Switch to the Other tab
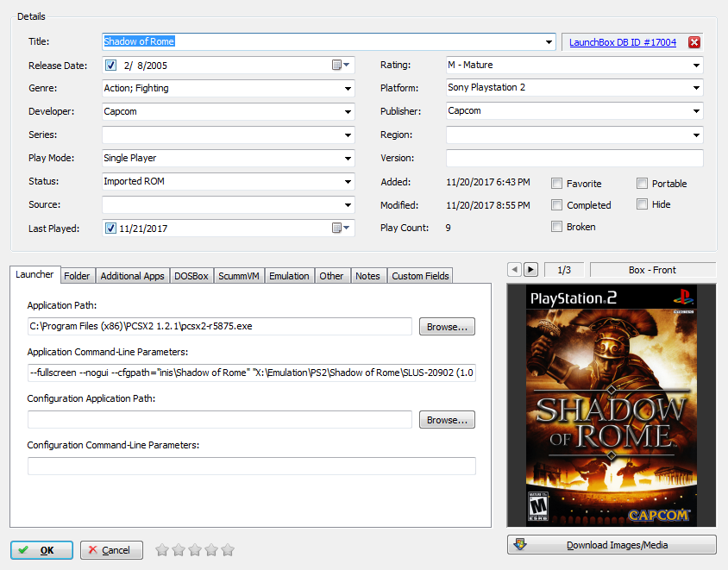Screen dimensions: 728x570 331,276
